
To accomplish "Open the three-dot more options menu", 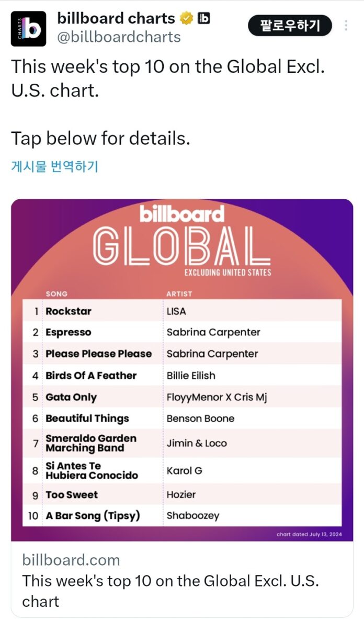I will (x=346, y=26).
